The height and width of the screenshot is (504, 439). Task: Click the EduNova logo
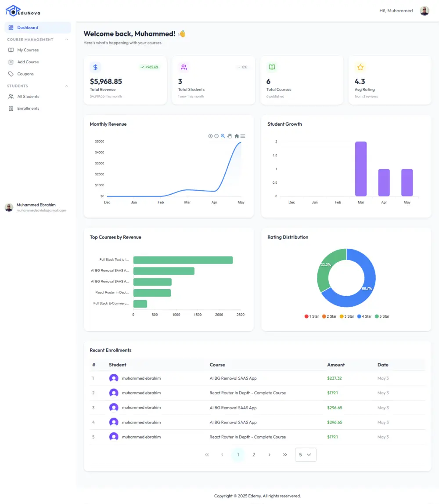pos(23,11)
